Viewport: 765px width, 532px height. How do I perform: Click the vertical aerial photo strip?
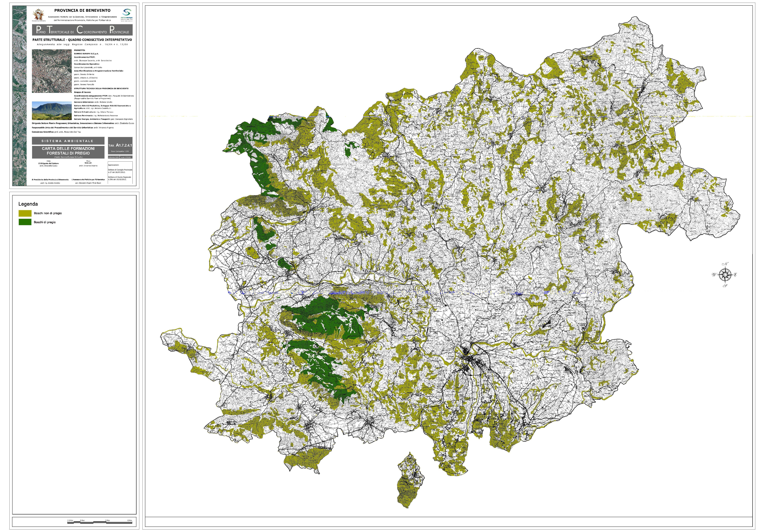20,96
